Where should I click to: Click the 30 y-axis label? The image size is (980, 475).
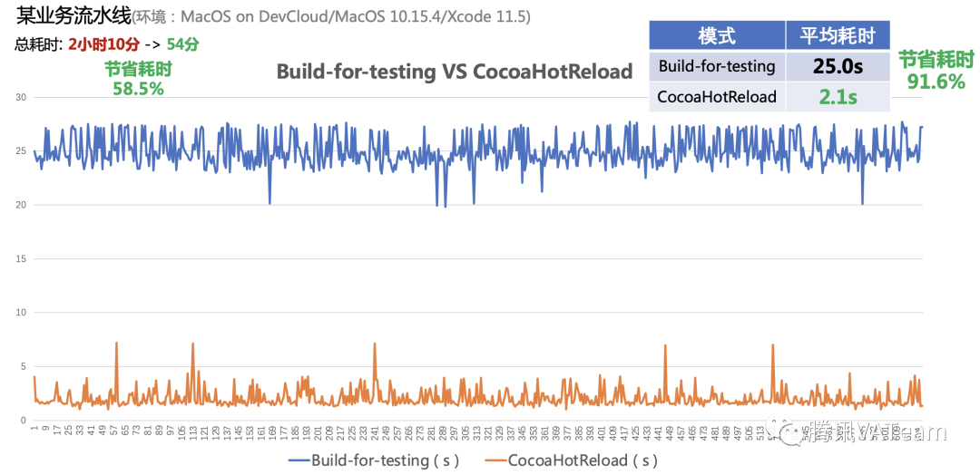coord(21,97)
